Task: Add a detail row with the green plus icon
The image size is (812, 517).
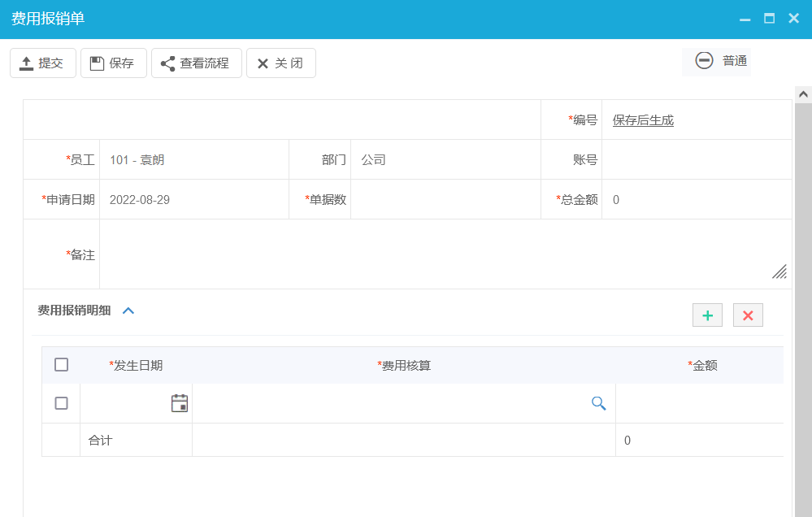Action: tap(706, 315)
